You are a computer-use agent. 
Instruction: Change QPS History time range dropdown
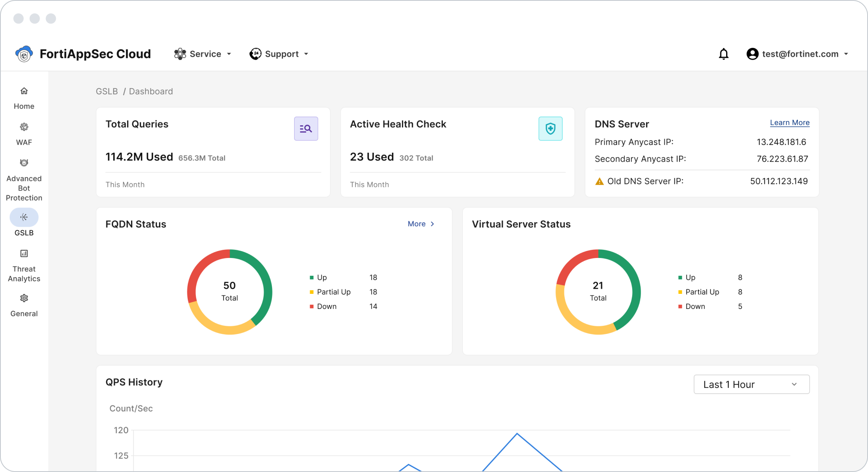point(751,384)
